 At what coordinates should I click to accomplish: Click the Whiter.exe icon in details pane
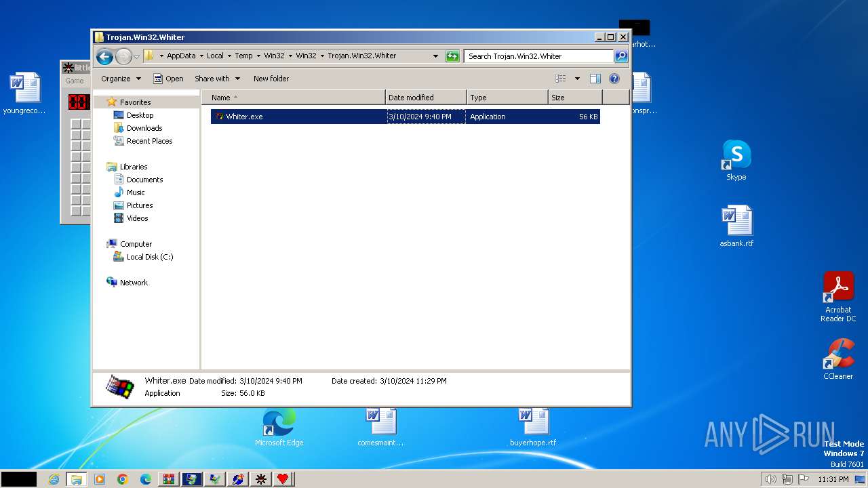tap(120, 386)
